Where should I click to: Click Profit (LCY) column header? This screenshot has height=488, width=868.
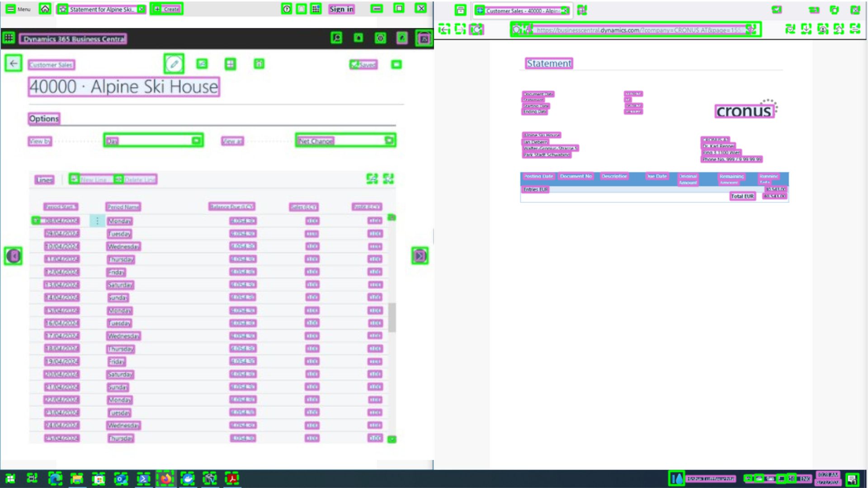click(367, 207)
